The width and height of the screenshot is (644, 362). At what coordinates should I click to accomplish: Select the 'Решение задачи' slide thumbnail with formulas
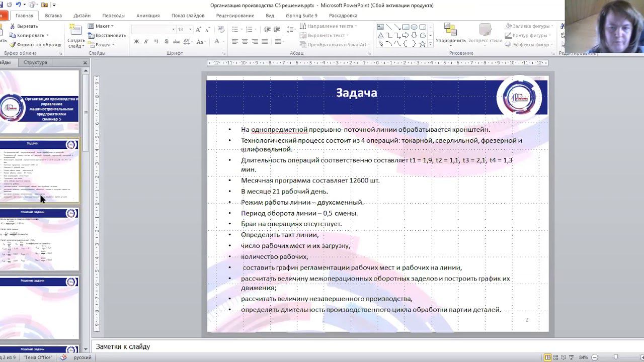click(39, 239)
